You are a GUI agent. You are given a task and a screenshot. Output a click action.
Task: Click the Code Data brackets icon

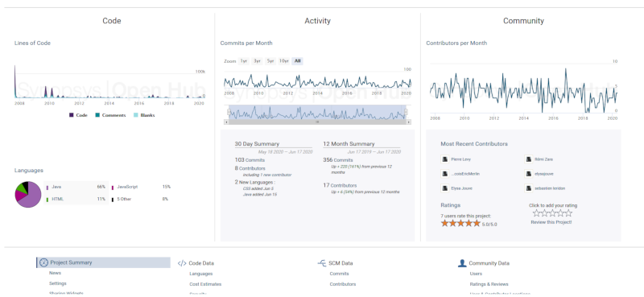coord(182,263)
